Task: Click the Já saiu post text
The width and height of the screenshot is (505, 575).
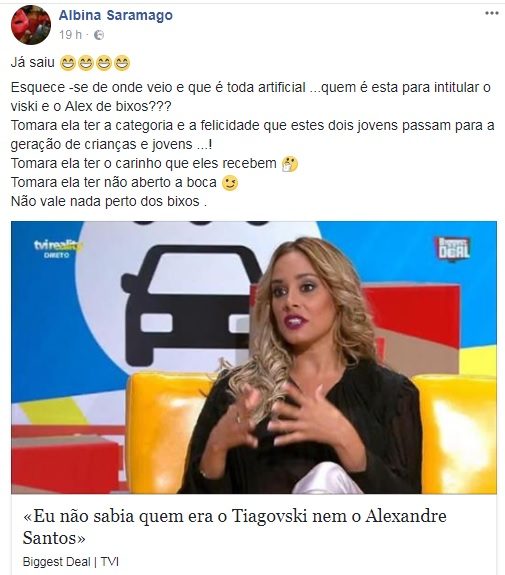Action: [x=33, y=62]
